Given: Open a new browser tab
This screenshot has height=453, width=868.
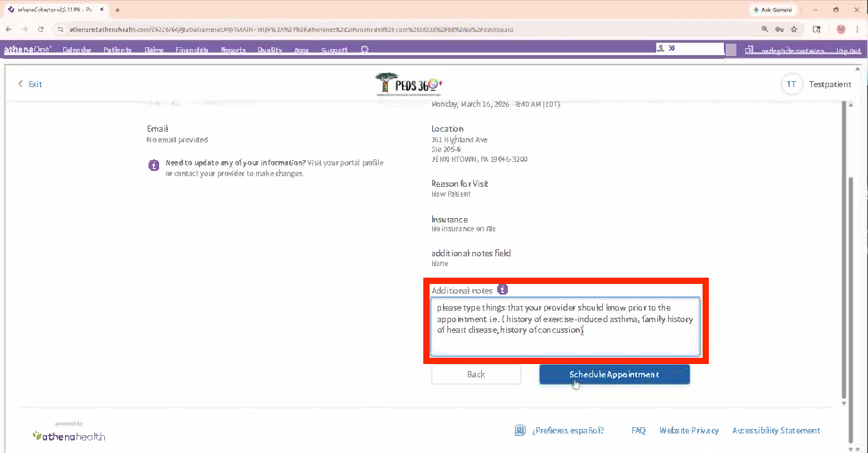Looking at the screenshot, I should [x=117, y=10].
